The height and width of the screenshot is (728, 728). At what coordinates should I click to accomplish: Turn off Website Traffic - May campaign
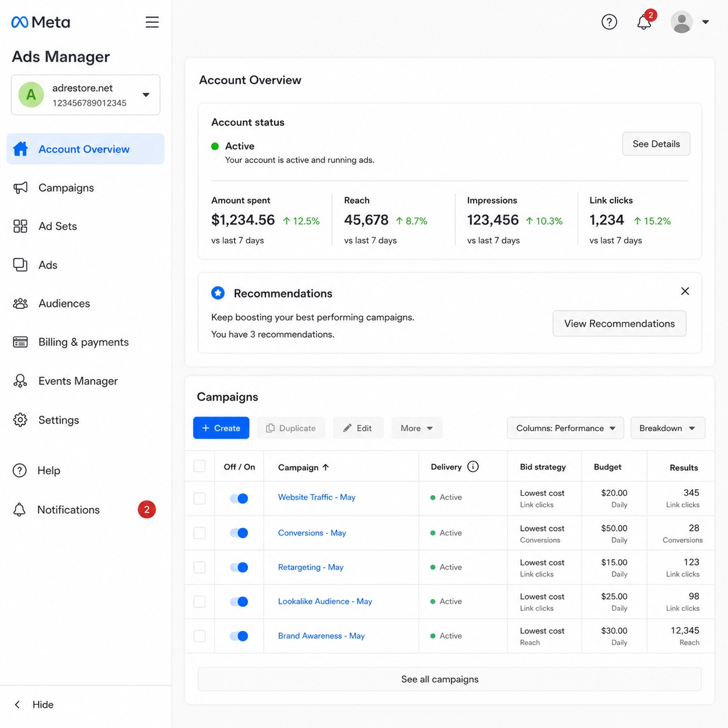(239, 499)
